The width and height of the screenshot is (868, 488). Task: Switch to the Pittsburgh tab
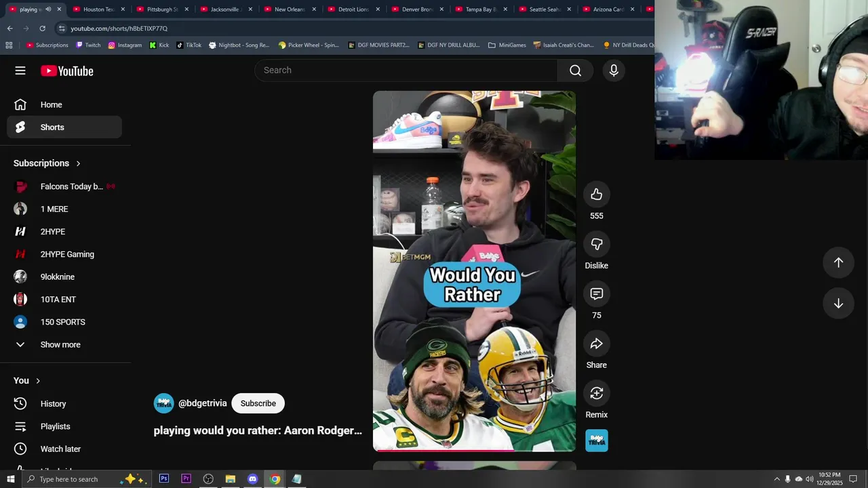tap(161, 9)
